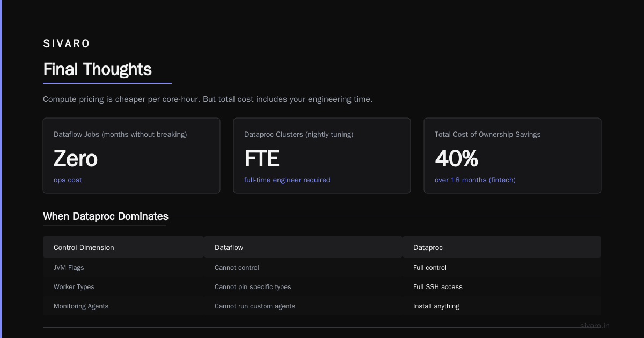Click the Dataproc column header

click(428, 248)
